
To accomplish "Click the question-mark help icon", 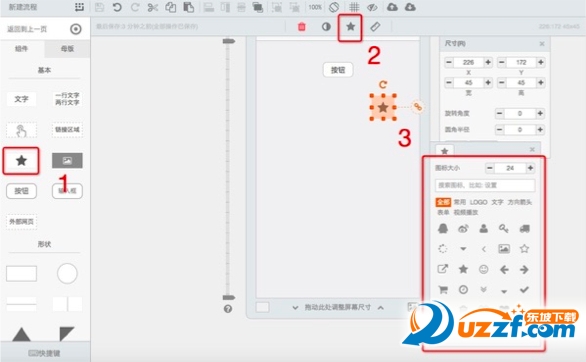I will [x=228, y=309].
